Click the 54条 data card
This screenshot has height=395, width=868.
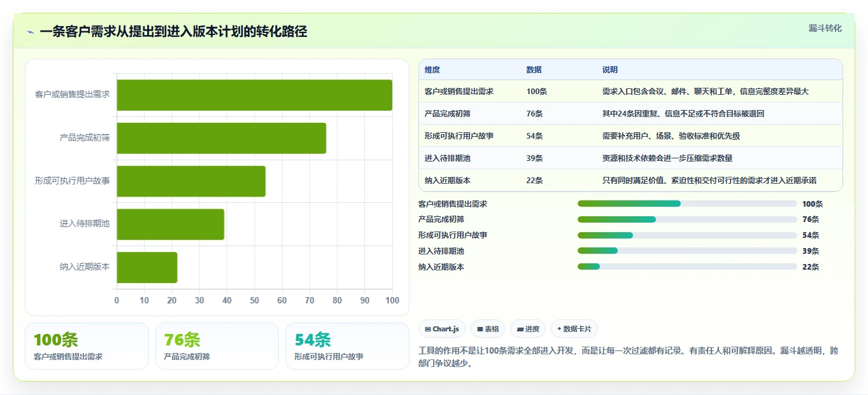[x=347, y=346]
